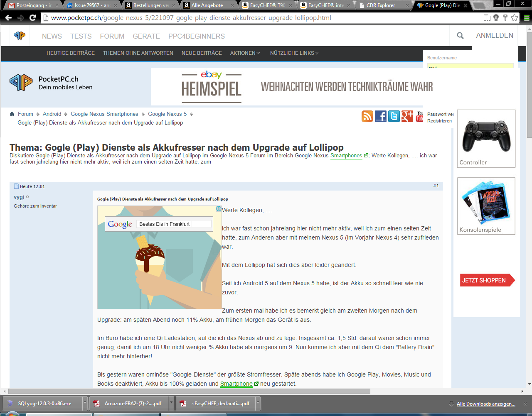
Task: Click the browser forward arrow
Action: coord(20,18)
